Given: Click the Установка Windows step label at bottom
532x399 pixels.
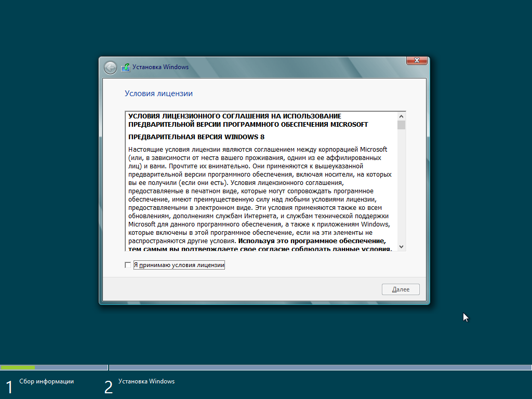Looking at the screenshot, I should tap(147, 381).
